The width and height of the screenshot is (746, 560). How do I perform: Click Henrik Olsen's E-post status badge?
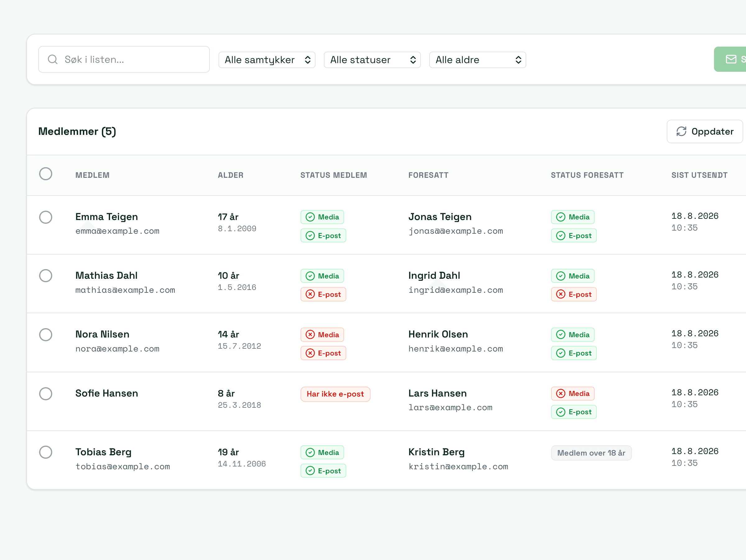(x=574, y=353)
